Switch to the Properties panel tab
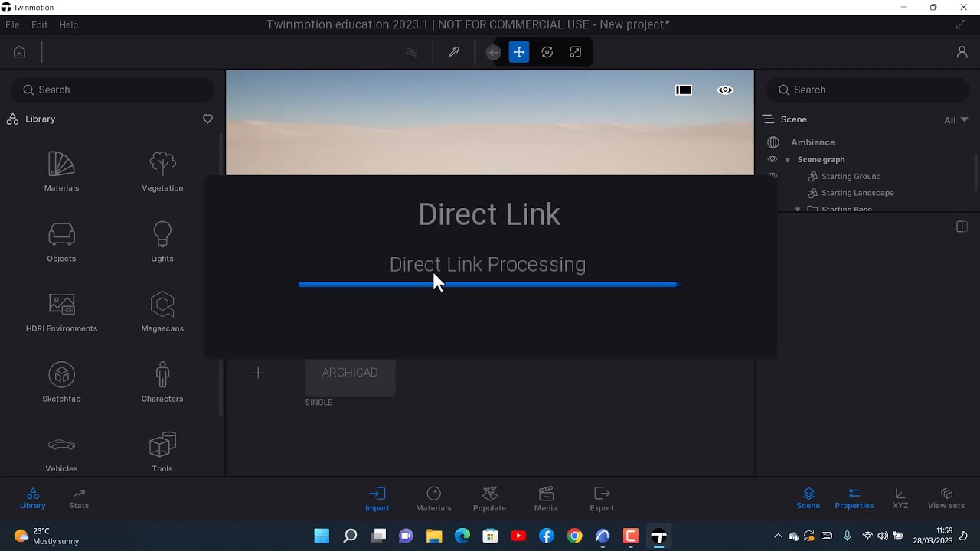Screen dimensions: 980x551 pyautogui.click(x=854, y=498)
